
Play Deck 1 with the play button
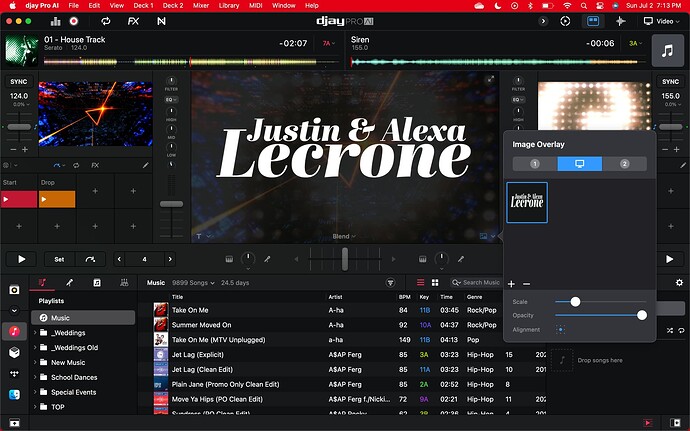21,259
